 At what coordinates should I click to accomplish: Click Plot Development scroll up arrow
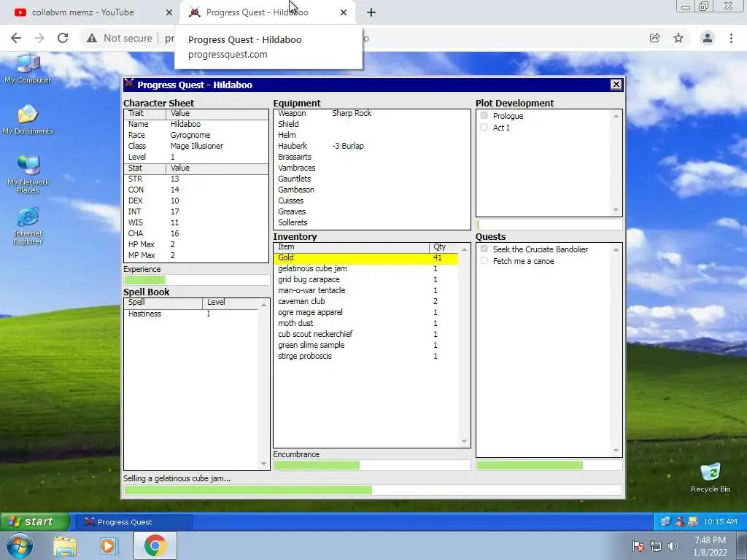pos(616,116)
